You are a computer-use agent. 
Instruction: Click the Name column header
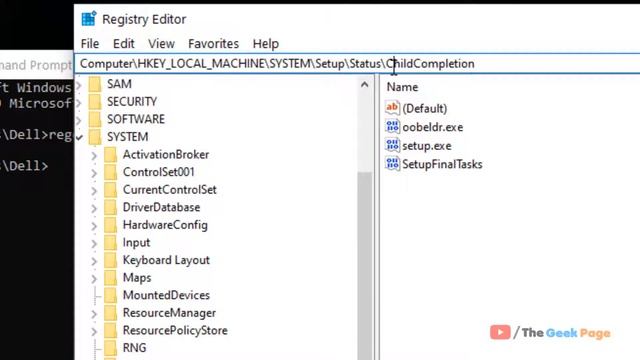point(402,87)
